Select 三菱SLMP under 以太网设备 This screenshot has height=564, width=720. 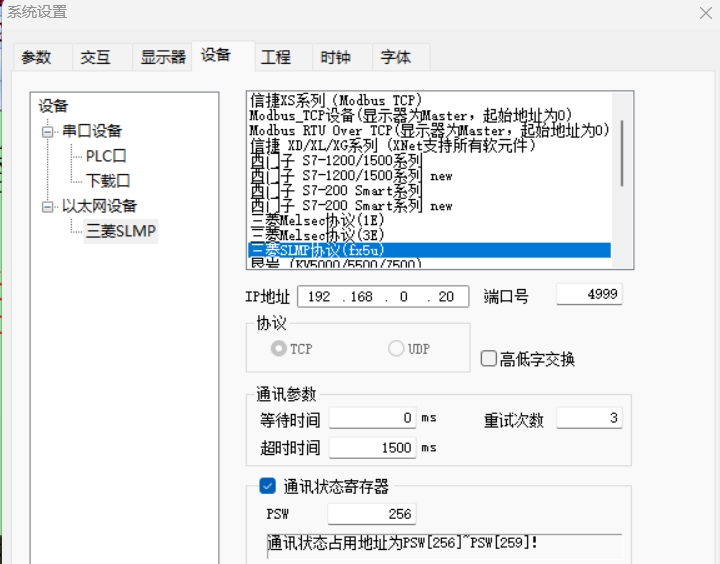(120, 231)
